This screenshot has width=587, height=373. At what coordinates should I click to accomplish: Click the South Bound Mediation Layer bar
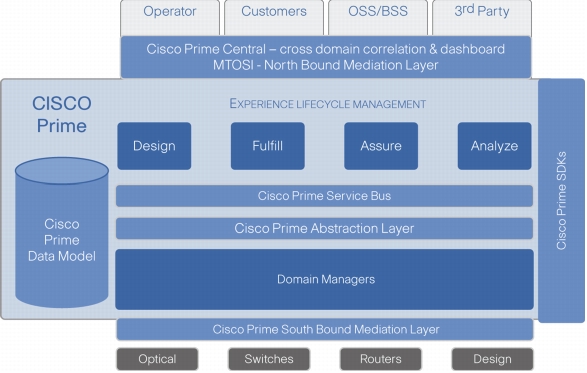click(325, 330)
